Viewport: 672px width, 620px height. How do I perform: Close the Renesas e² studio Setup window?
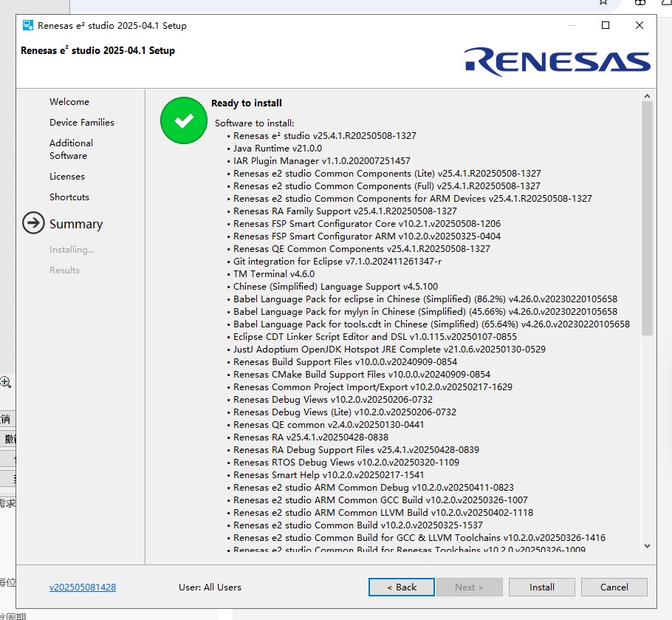click(640, 25)
